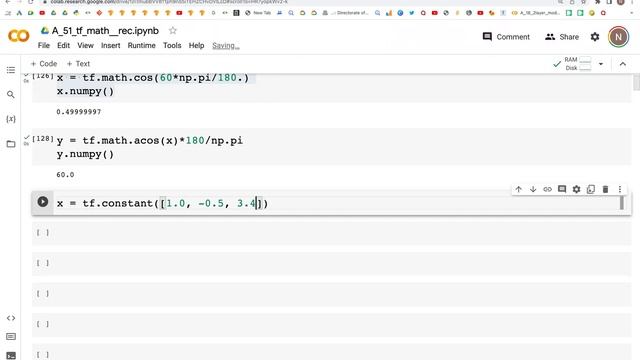
Task: Open RAM and Disk resource indicator
Action: click(x=578, y=64)
